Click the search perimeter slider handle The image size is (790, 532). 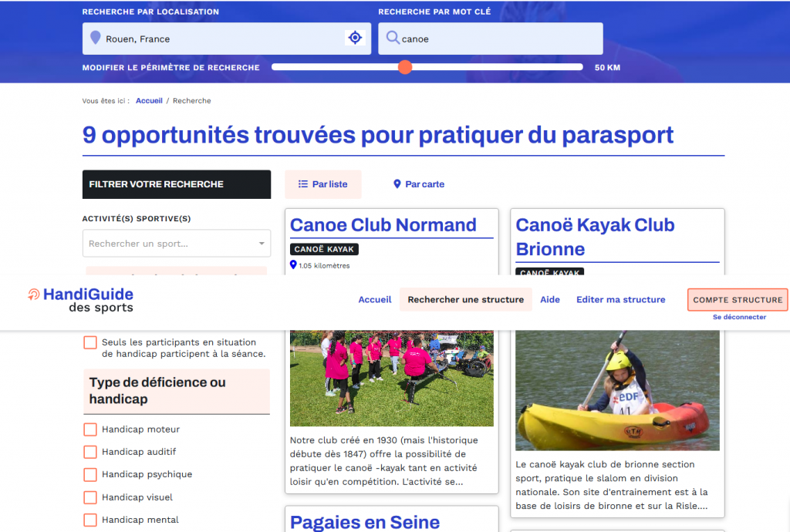(405, 67)
